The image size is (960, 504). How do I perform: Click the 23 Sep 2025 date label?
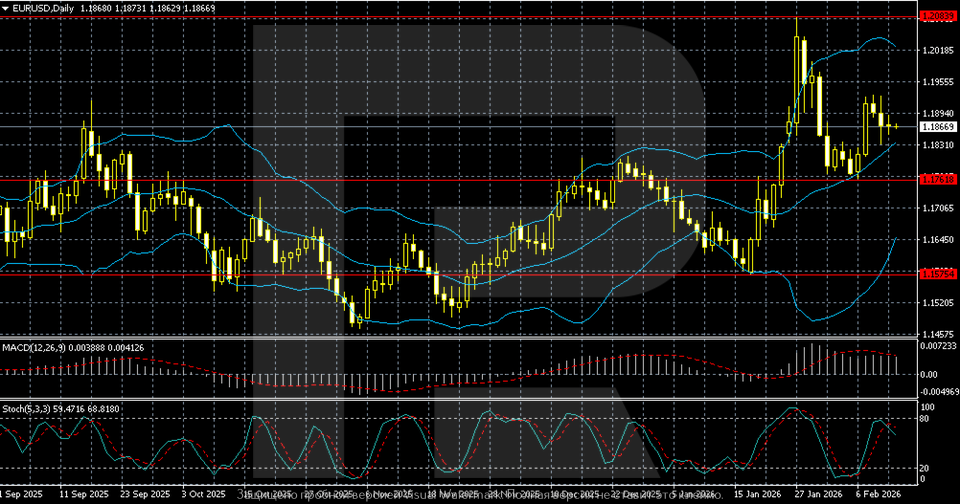tap(144, 494)
